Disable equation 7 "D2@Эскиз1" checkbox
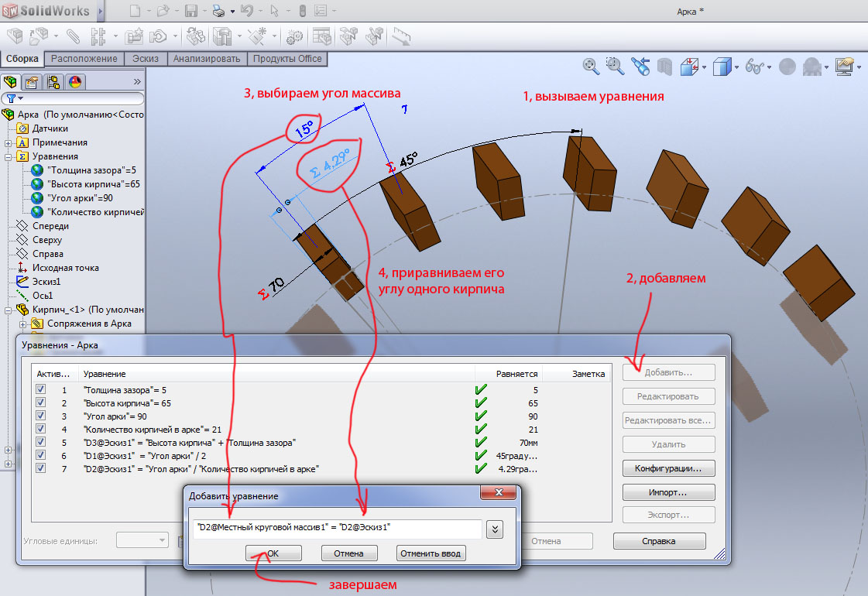868x596 pixels. (x=41, y=468)
